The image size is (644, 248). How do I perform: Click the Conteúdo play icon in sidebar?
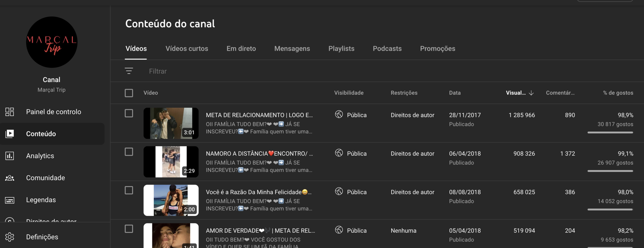click(10, 134)
